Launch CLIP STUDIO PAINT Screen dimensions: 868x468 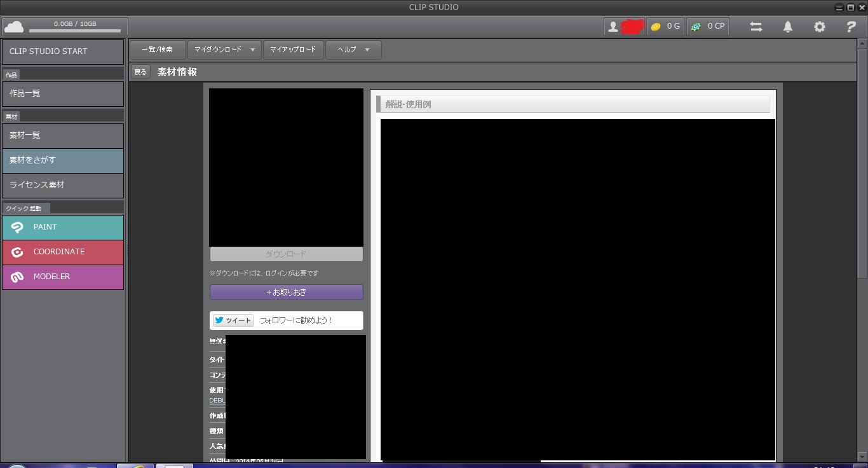tap(63, 227)
